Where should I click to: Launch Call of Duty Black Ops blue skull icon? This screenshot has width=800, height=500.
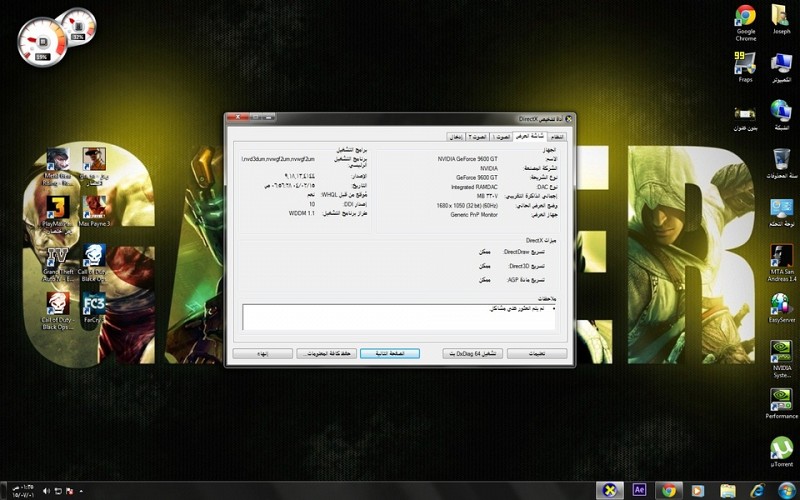click(94, 263)
